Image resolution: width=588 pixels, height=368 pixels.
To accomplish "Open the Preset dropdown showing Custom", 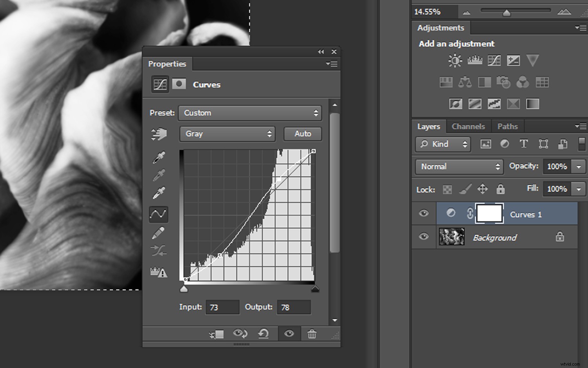I will tap(250, 113).
